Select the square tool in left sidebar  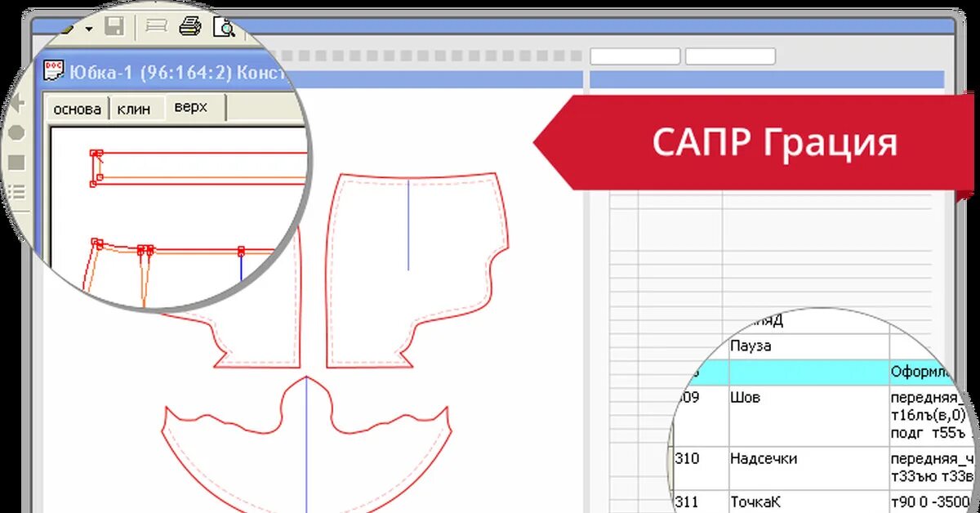pos(16,163)
